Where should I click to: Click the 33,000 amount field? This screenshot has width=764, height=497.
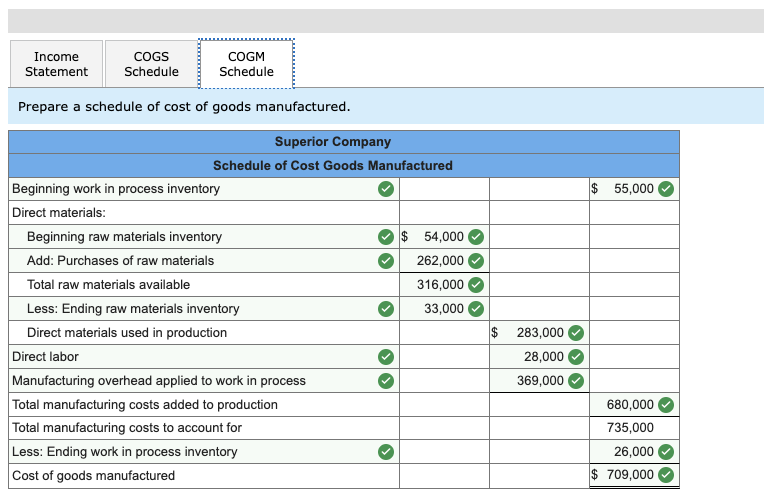click(x=444, y=308)
